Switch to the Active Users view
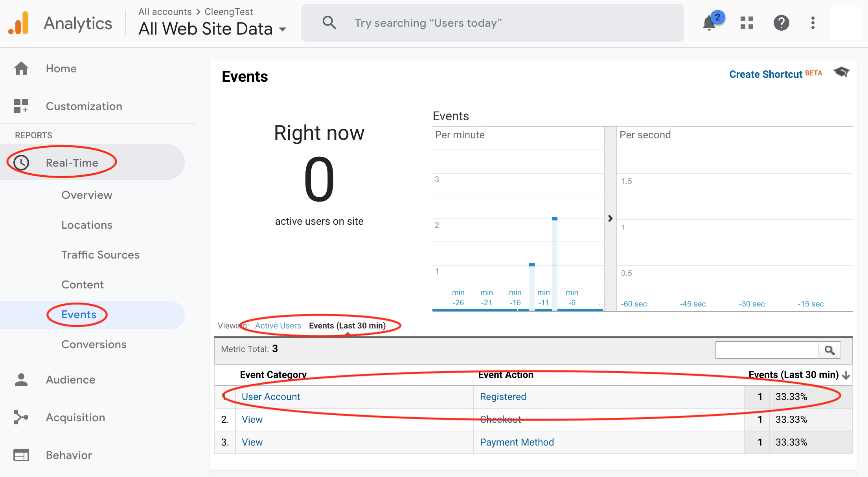Screen dimensions: 868x477 coord(278,326)
